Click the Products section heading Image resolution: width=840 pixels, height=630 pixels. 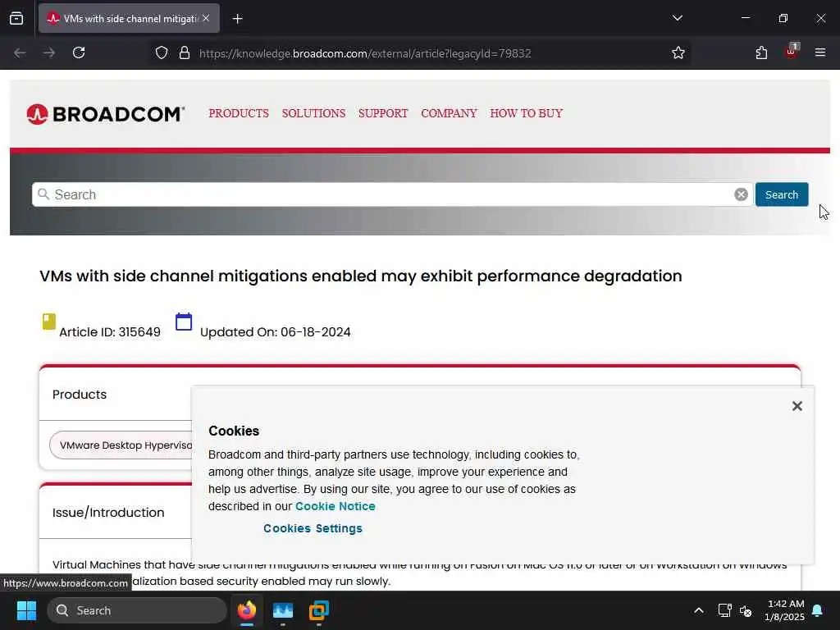80,395
